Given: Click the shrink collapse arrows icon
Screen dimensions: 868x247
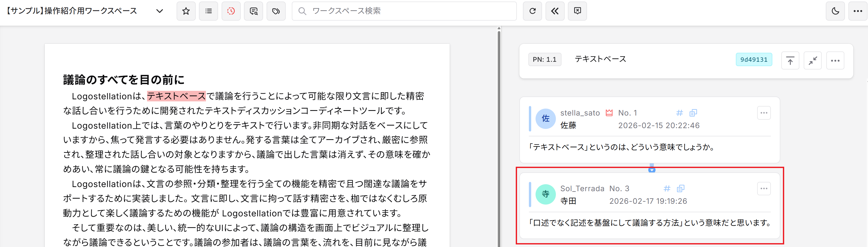Looking at the screenshot, I should (813, 61).
